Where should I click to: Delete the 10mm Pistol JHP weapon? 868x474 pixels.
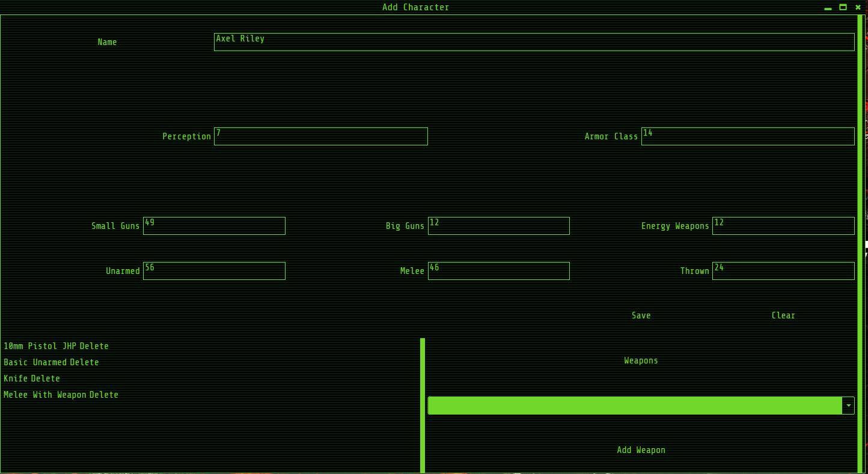pyautogui.click(x=95, y=346)
